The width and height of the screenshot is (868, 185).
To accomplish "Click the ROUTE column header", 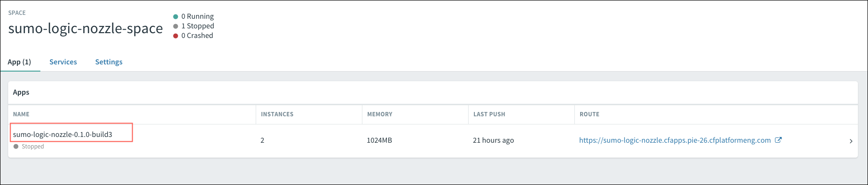I will (x=589, y=114).
